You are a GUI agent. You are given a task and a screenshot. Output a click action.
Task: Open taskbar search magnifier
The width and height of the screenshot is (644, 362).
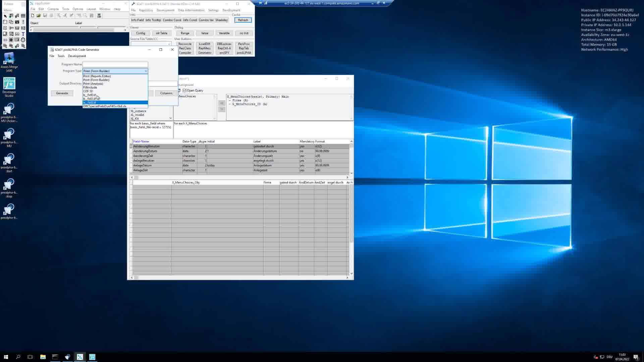18,357
